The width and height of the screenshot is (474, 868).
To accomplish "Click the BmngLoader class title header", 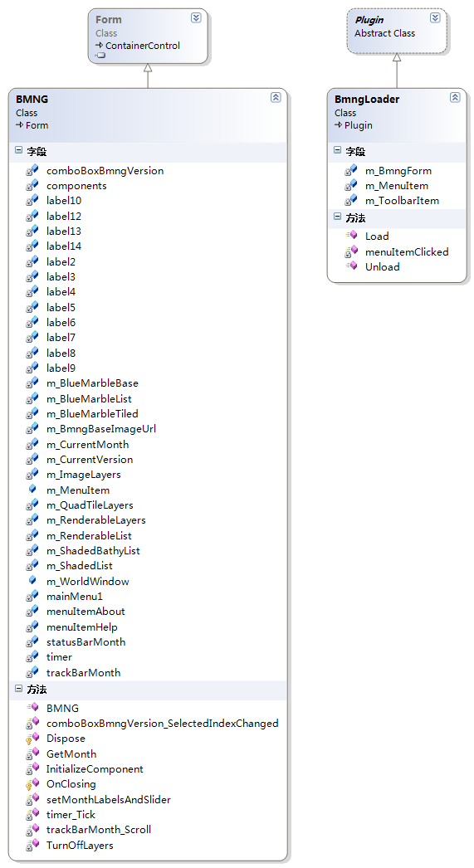I will click(367, 99).
